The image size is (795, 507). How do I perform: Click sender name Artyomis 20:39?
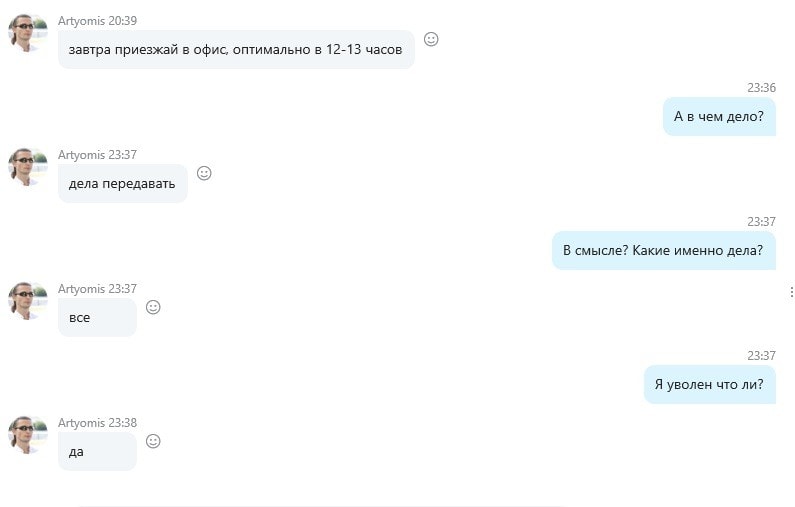coord(97,21)
